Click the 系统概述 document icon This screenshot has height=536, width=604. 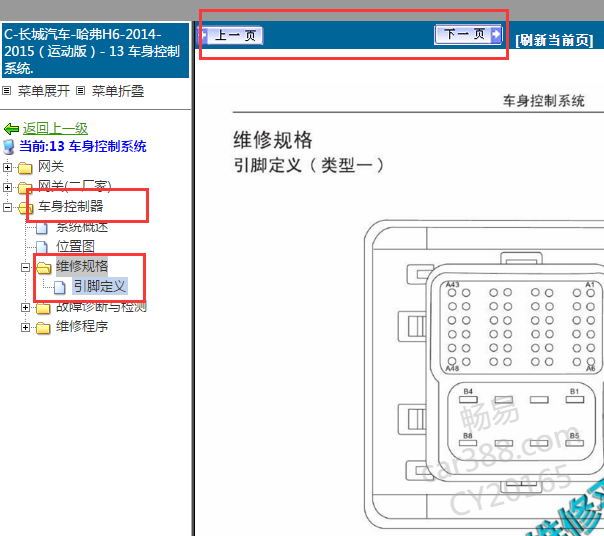point(42,228)
